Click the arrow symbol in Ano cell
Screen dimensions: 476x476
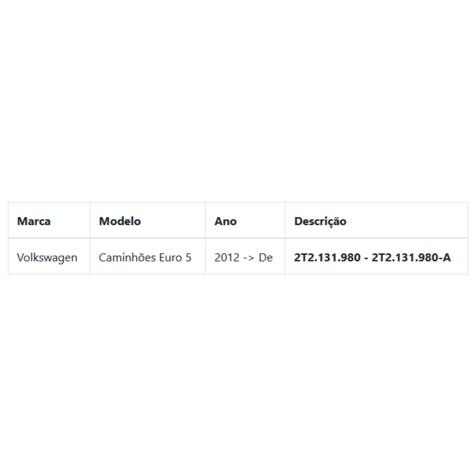(249, 258)
